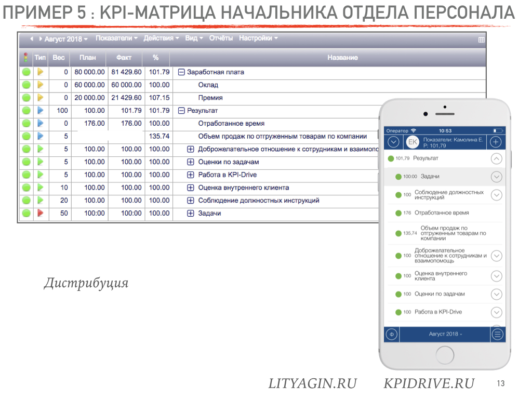This screenshot has height=399, width=532.
Task: Expand Доброжелательное отношение item on phone
Action: coord(496,256)
